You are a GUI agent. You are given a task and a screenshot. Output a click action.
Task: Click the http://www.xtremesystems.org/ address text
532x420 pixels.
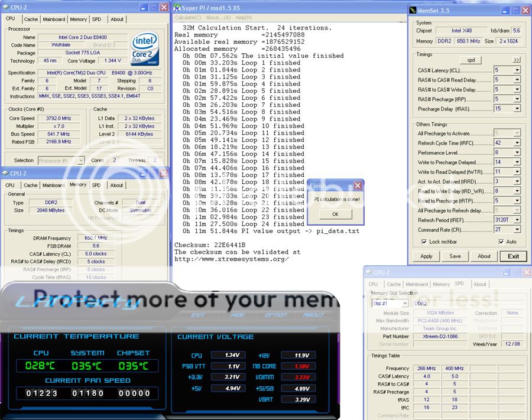(x=232, y=259)
